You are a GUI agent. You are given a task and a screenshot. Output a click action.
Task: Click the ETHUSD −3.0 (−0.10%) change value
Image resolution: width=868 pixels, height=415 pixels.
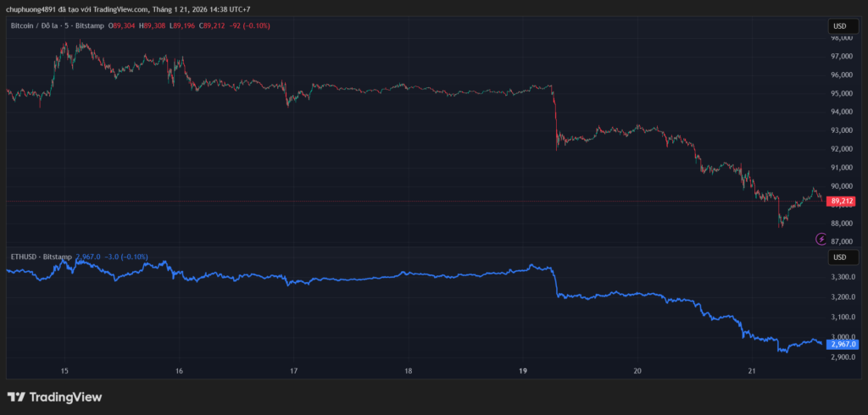click(x=125, y=257)
